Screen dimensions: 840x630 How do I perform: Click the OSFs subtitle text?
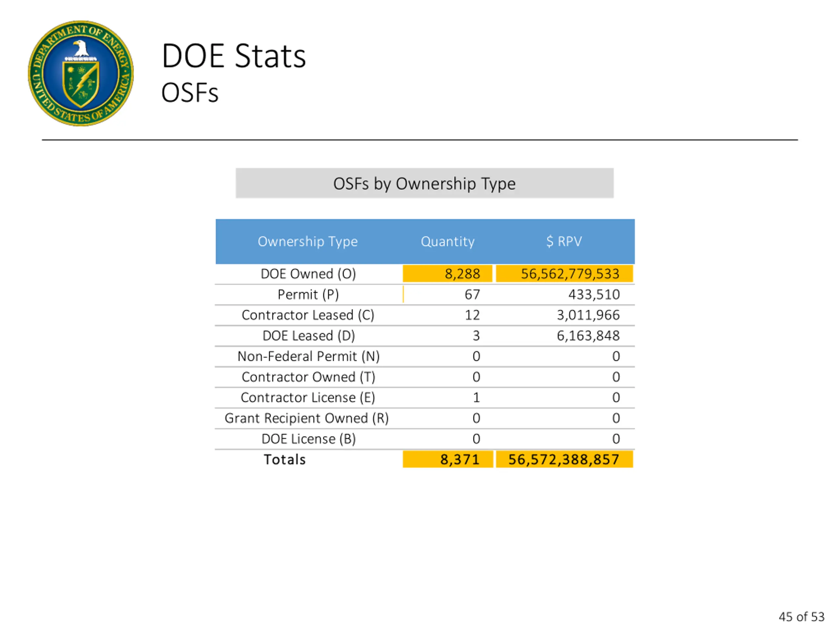pos(190,93)
